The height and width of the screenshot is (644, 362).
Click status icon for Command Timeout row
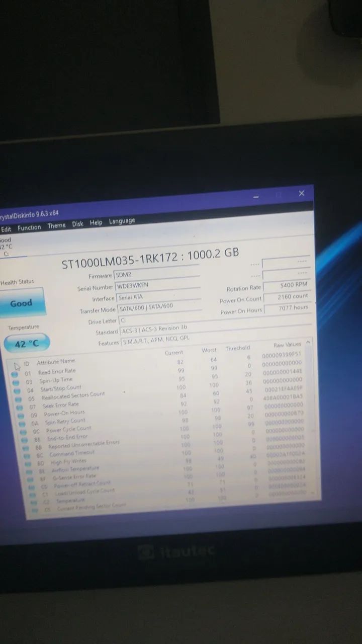click(27, 456)
